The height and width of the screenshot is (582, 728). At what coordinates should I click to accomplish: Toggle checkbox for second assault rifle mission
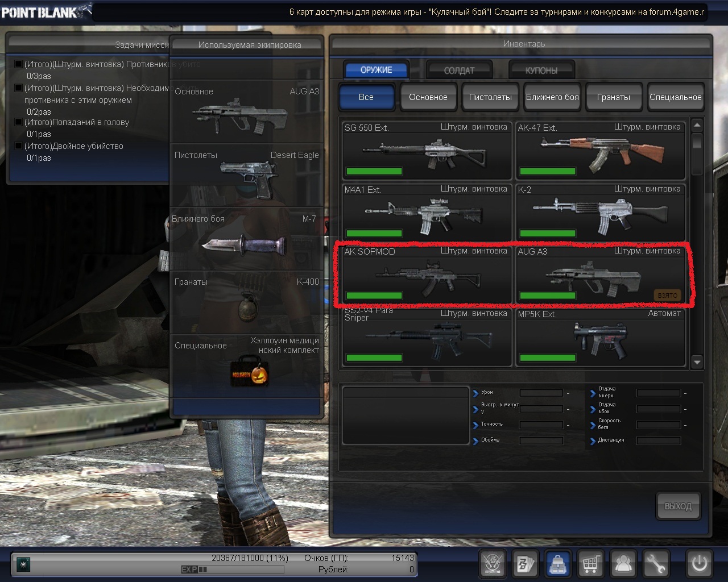[18, 88]
